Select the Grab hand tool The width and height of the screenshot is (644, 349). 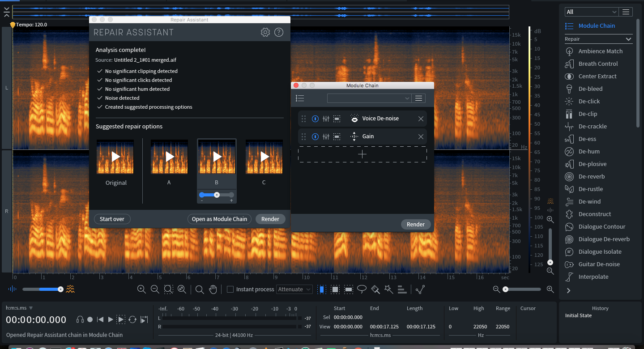click(213, 289)
